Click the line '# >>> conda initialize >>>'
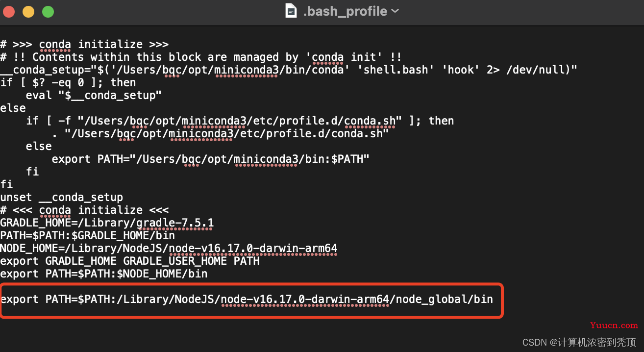The width and height of the screenshot is (644, 352). click(84, 44)
